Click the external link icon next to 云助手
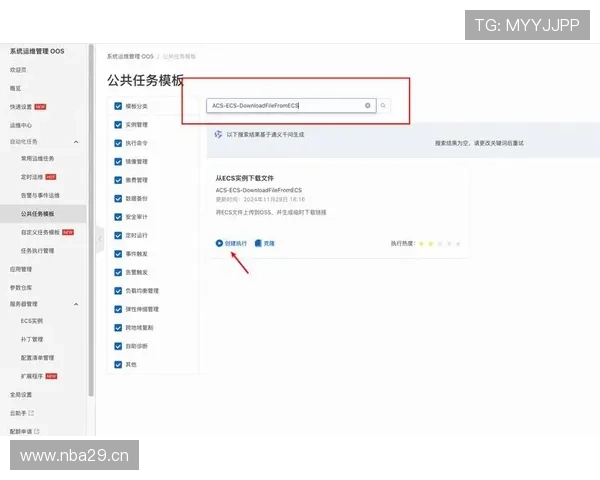The image size is (600, 480). point(31,413)
